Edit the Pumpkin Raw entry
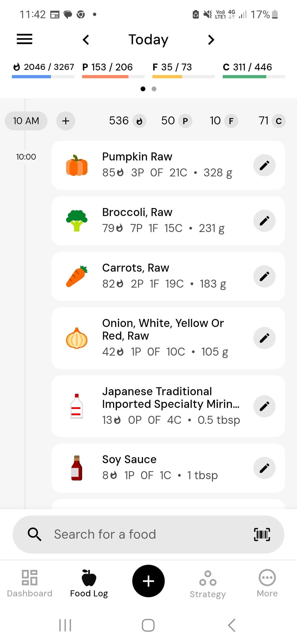The width and height of the screenshot is (297, 644). (264, 165)
